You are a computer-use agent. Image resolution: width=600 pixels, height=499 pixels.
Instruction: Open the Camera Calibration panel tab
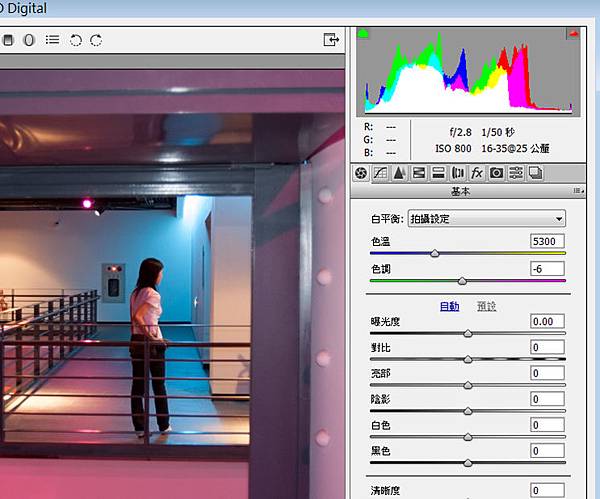coord(496,173)
